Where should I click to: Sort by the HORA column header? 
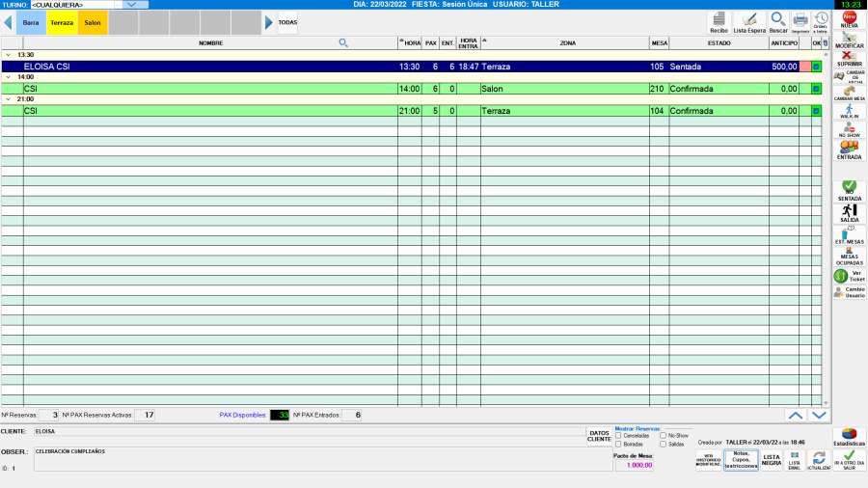click(410, 42)
